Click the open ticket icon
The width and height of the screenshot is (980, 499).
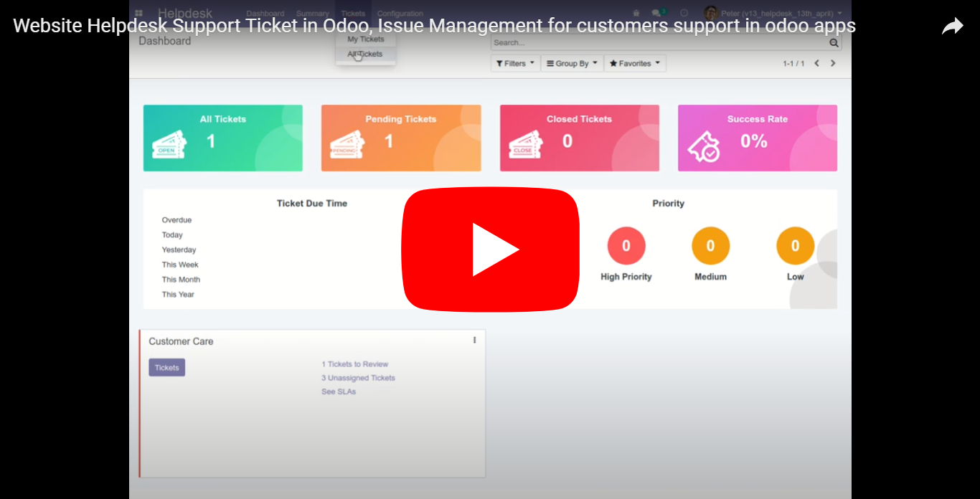(169, 145)
